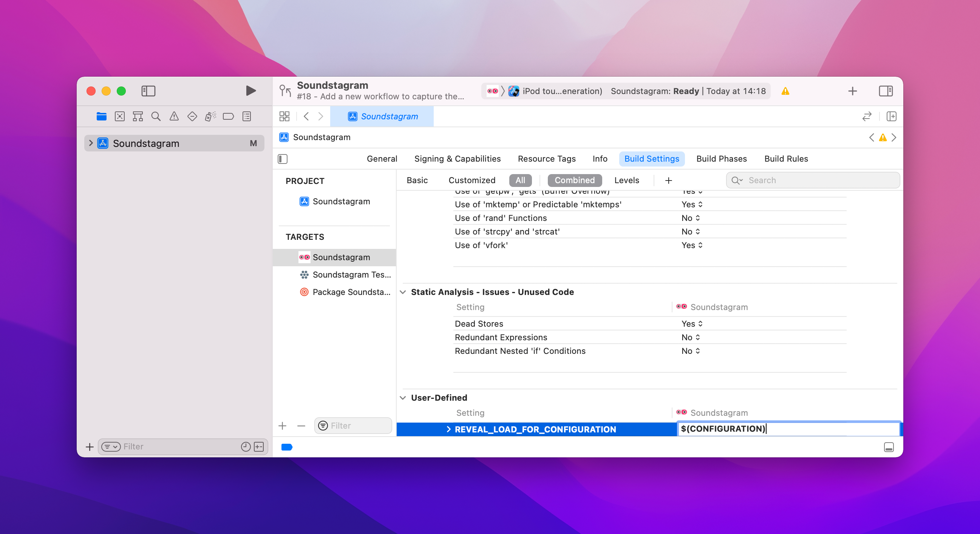This screenshot has height=534, width=980.
Task: Edit the $(CONFIGURATION) value field
Action: coord(788,429)
